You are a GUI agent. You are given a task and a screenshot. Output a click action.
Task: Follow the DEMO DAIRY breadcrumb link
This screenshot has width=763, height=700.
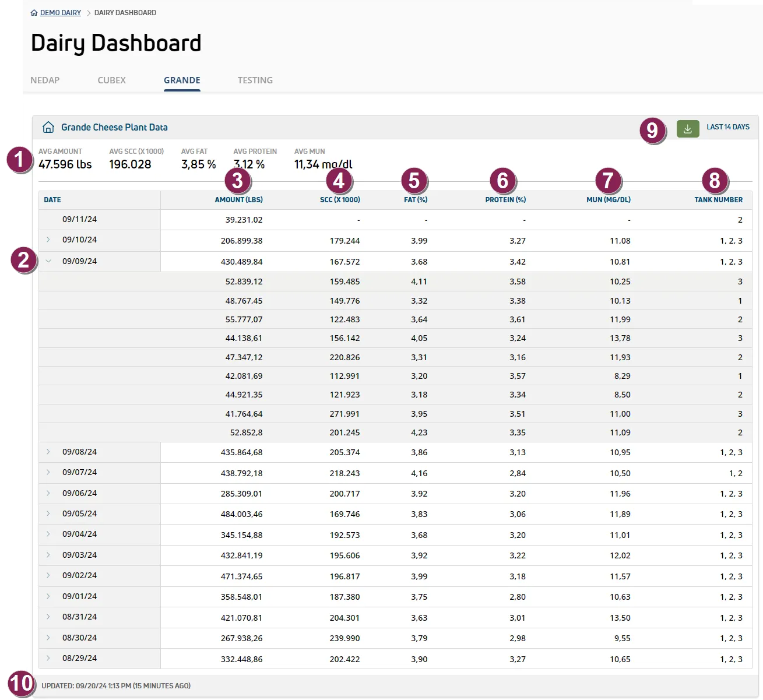pyautogui.click(x=61, y=13)
